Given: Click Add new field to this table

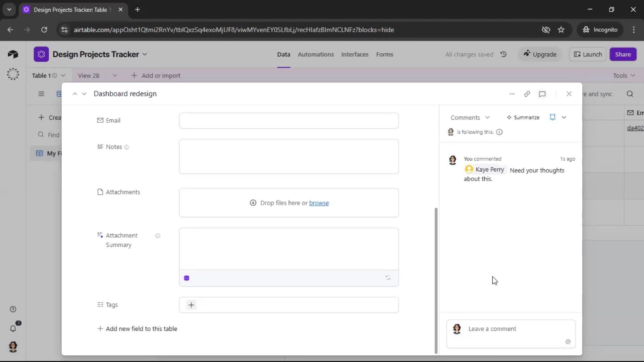Looking at the screenshot, I should [x=137, y=329].
